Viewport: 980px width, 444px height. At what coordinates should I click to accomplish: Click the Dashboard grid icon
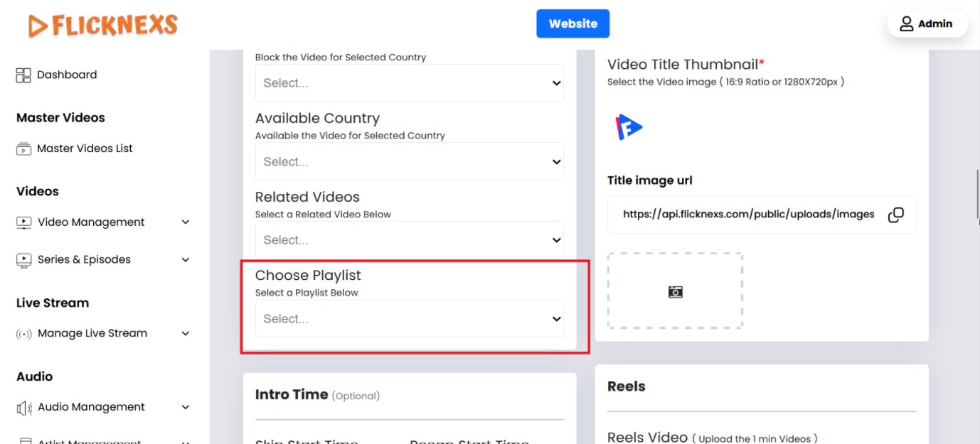(x=23, y=75)
